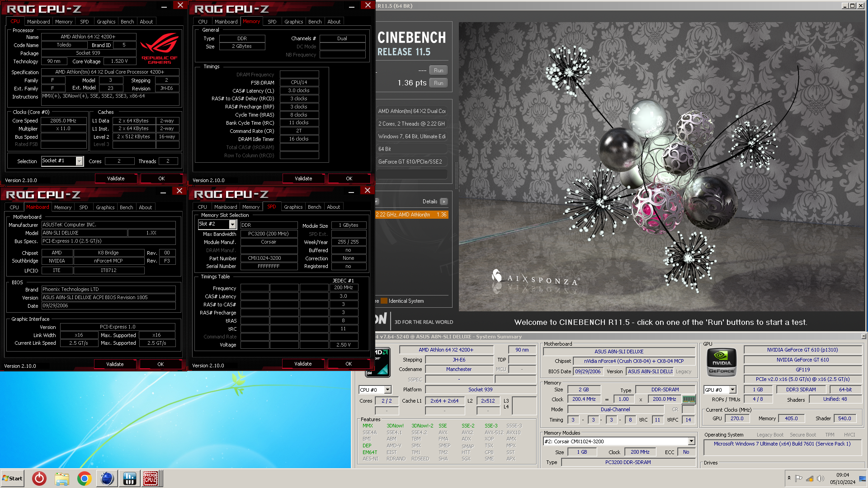Viewport: 868px width, 488px height.
Task: Click the 'Dual' Channels value in CPU-Z
Action: 342,38
